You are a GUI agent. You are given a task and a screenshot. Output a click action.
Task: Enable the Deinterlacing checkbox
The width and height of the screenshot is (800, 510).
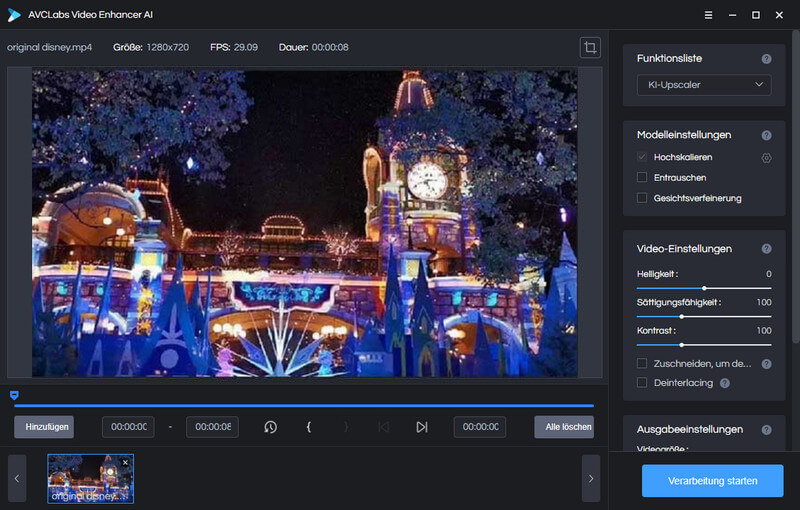click(x=642, y=382)
